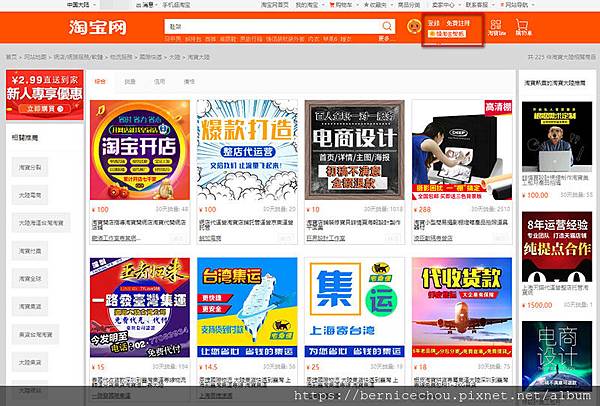
Task: Click the product title under the 爆款打造 image
Action: (x=246, y=225)
